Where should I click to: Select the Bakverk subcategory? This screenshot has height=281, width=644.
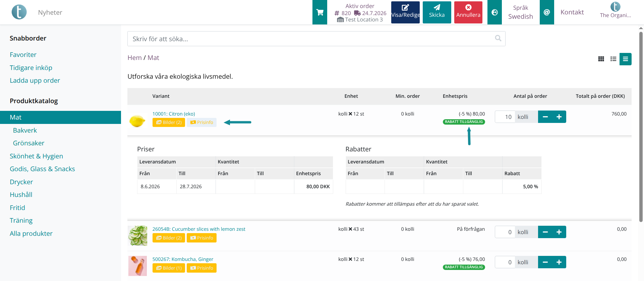tap(25, 130)
